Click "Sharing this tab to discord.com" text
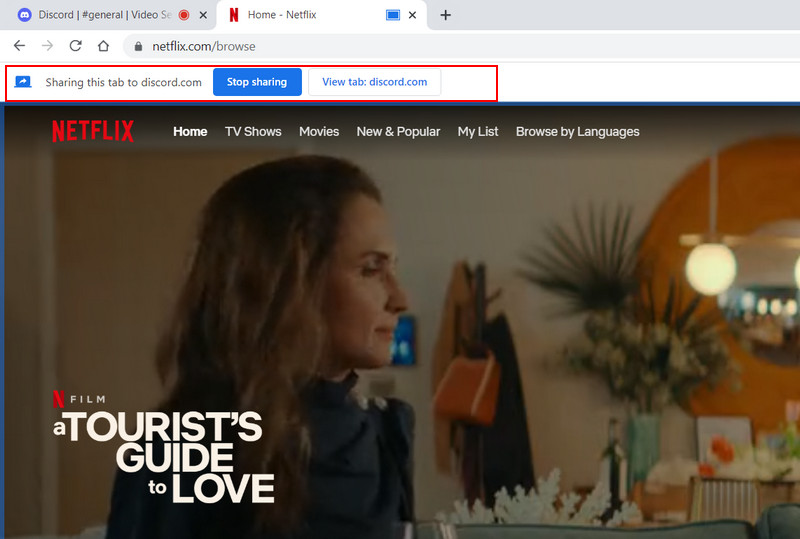 (x=123, y=82)
